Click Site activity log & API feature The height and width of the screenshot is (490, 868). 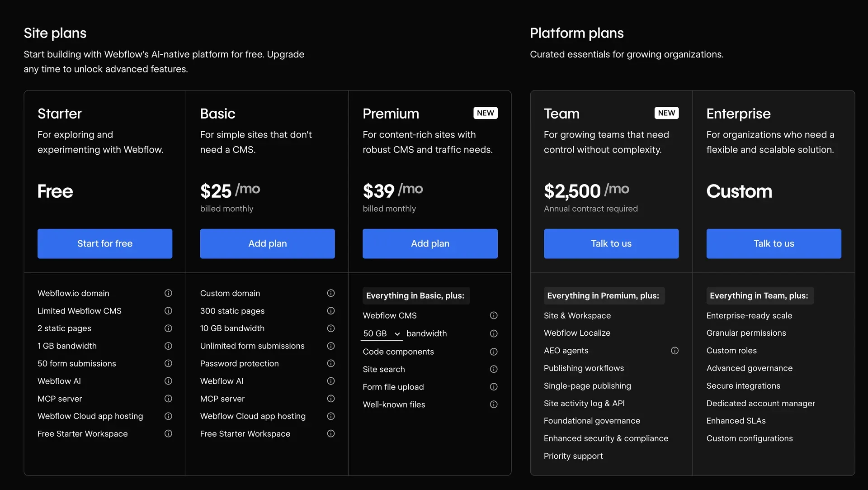tap(584, 403)
